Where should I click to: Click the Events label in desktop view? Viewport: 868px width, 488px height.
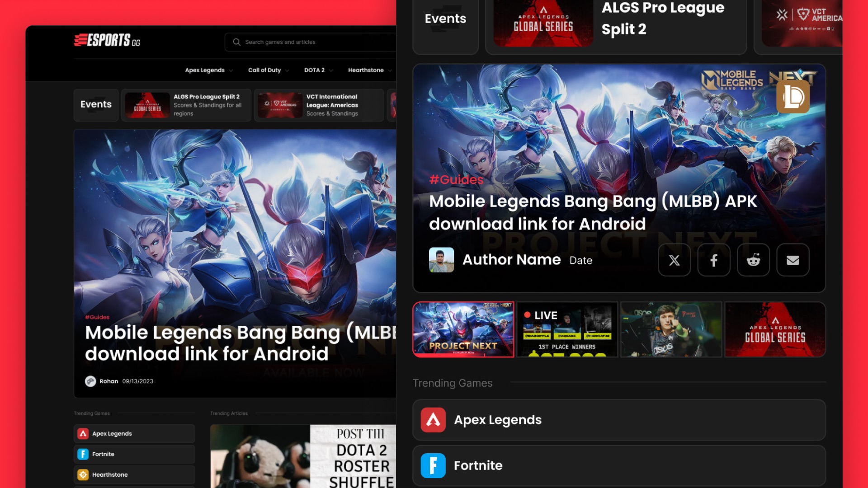coord(96,104)
